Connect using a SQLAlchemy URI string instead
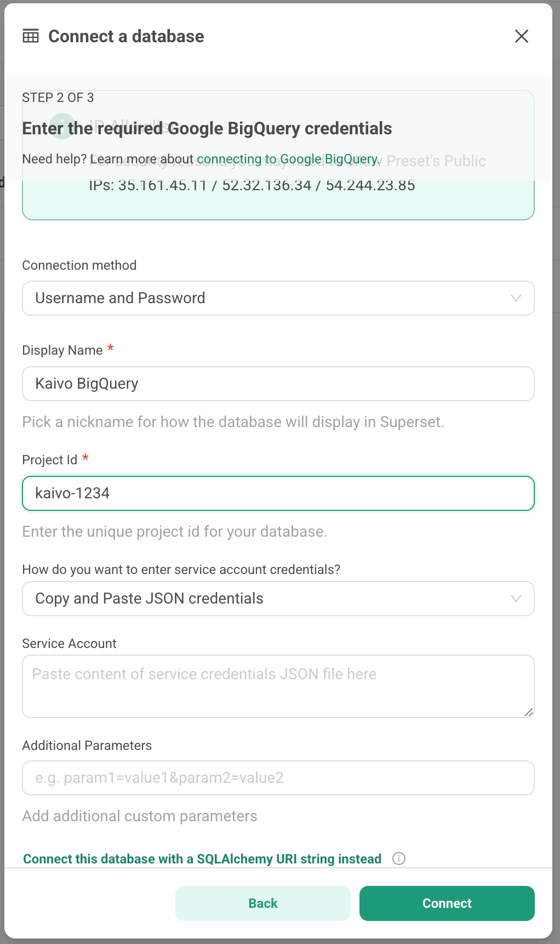The image size is (560, 944). (202, 859)
